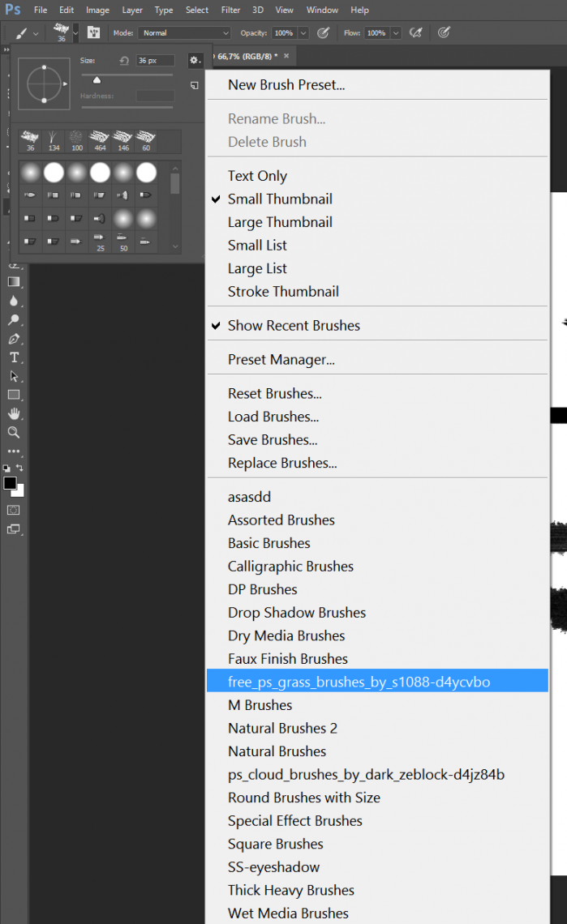567x924 pixels.
Task: Expand the tools panel double-arrow
Action: click(x=6, y=49)
